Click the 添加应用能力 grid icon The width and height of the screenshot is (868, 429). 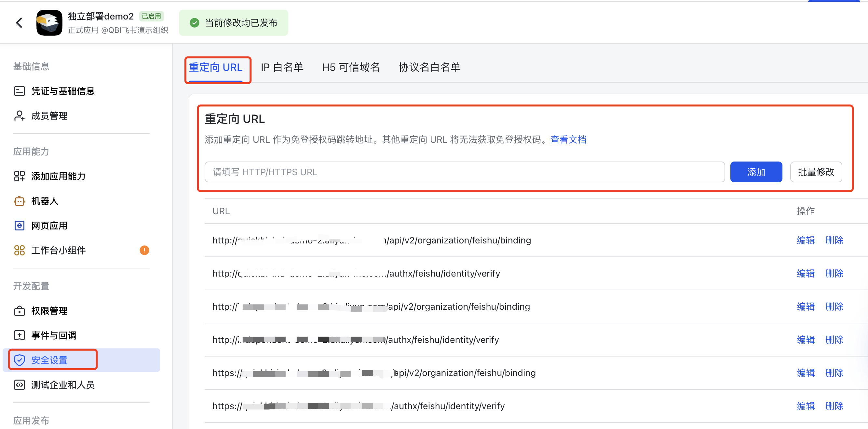pyautogui.click(x=19, y=176)
